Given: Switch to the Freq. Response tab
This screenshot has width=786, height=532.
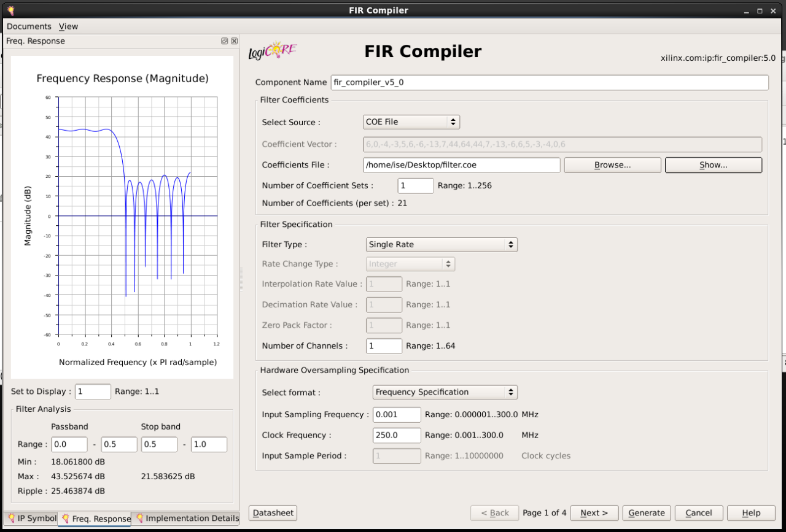Looking at the screenshot, I should 95,519.
